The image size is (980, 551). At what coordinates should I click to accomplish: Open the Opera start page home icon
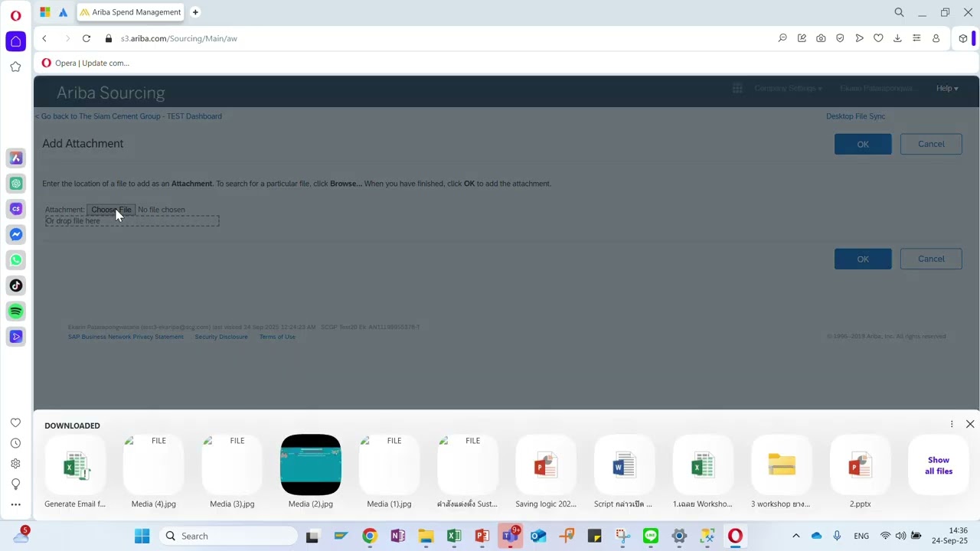pos(15,41)
